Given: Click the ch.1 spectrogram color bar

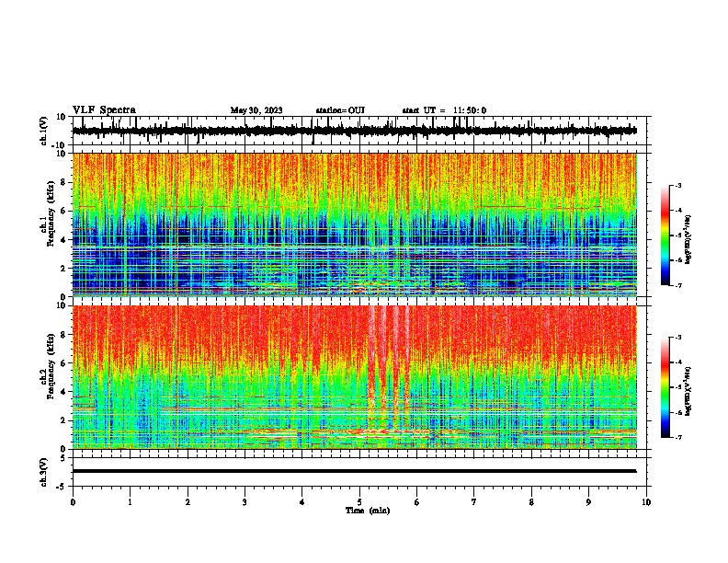Looking at the screenshot, I should tap(665, 236).
